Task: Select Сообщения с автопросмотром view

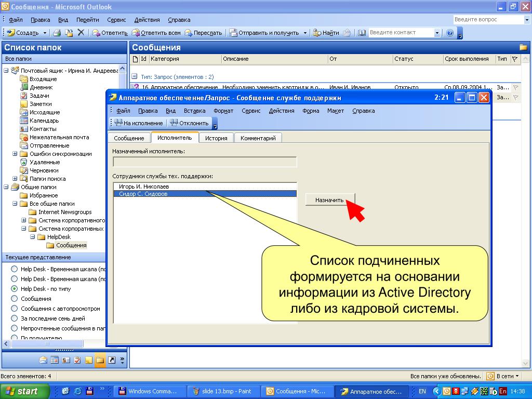Action: pos(14,309)
